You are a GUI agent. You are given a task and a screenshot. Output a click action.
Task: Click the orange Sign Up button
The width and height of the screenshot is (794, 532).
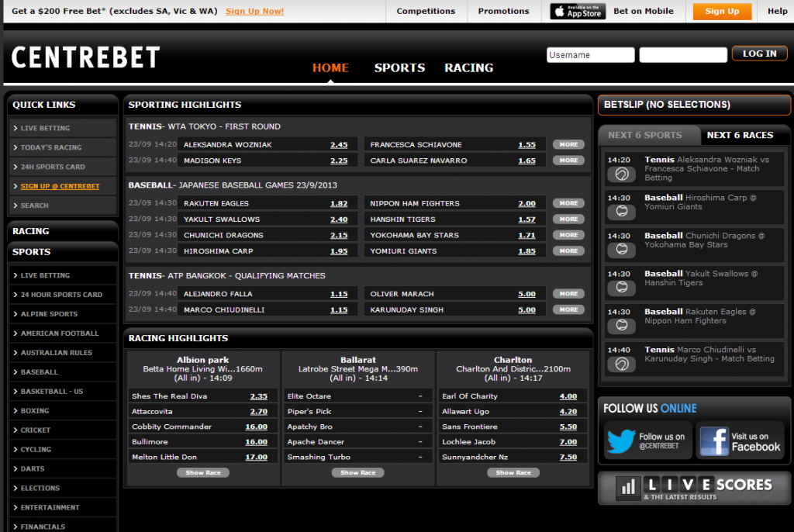click(x=722, y=11)
